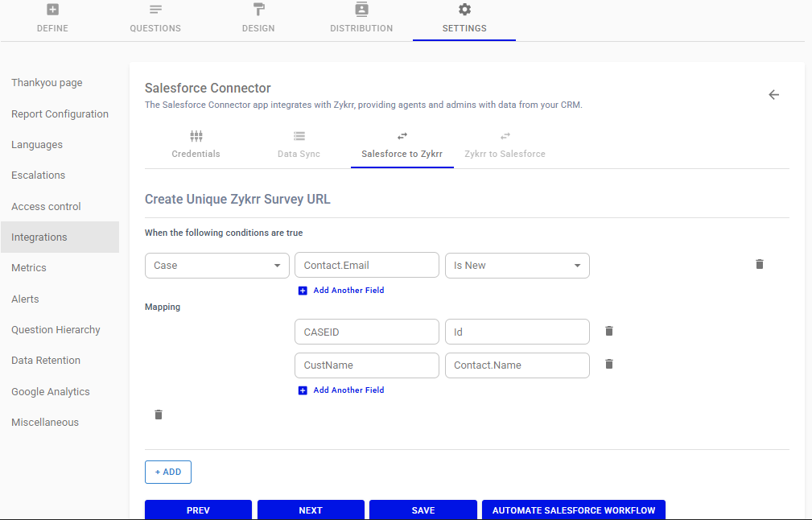Screen dimensions: 812x520
Task: Click the Settings gear icon
Action: tap(464, 10)
